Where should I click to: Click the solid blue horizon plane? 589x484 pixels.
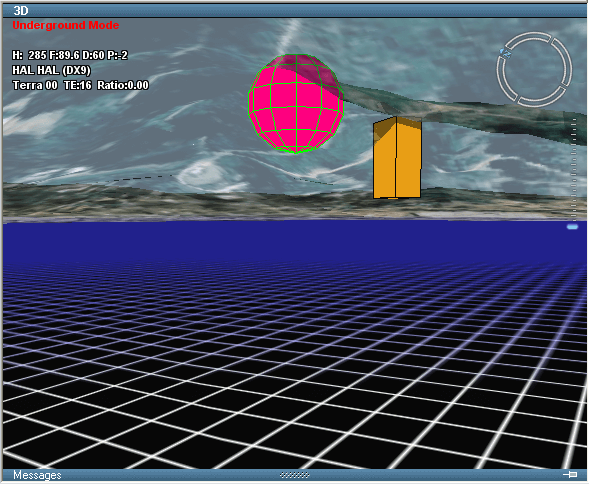coord(294,240)
